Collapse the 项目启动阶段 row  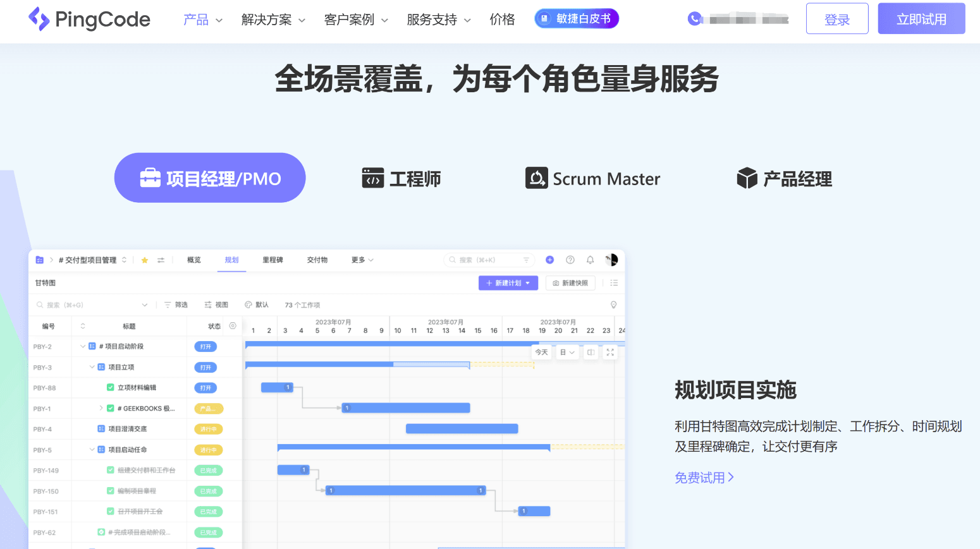coord(83,346)
